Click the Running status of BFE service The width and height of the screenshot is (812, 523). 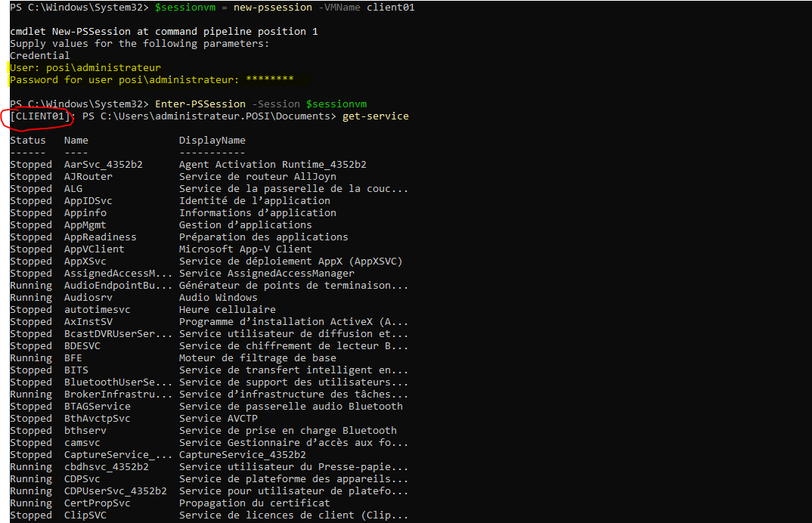tap(30, 357)
